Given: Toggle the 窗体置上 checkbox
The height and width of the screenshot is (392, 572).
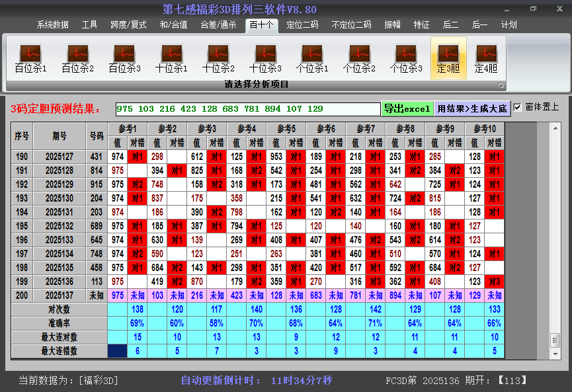Looking at the screenshot, I should tap(517, 107).
